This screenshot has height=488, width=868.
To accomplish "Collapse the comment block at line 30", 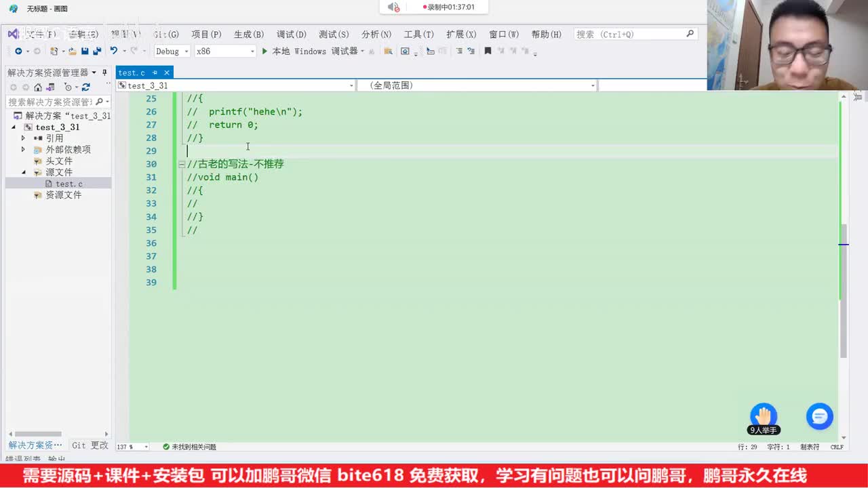I will (182, 164).
